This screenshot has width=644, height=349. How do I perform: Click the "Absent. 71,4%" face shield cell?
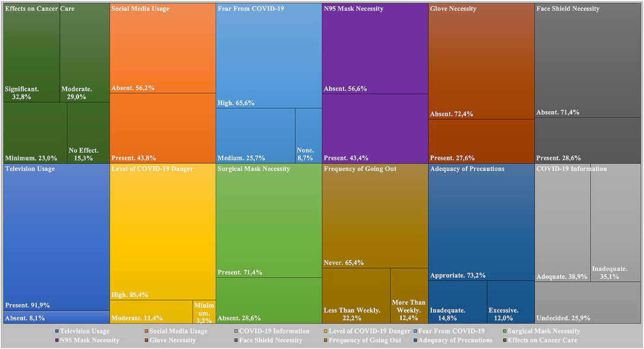(x=588, y=61)
